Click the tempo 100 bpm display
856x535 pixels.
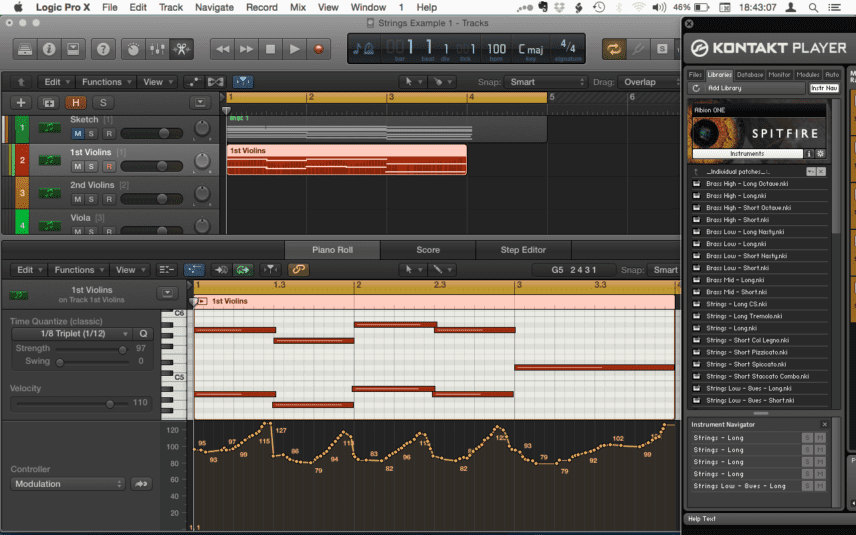coord(496,50)
